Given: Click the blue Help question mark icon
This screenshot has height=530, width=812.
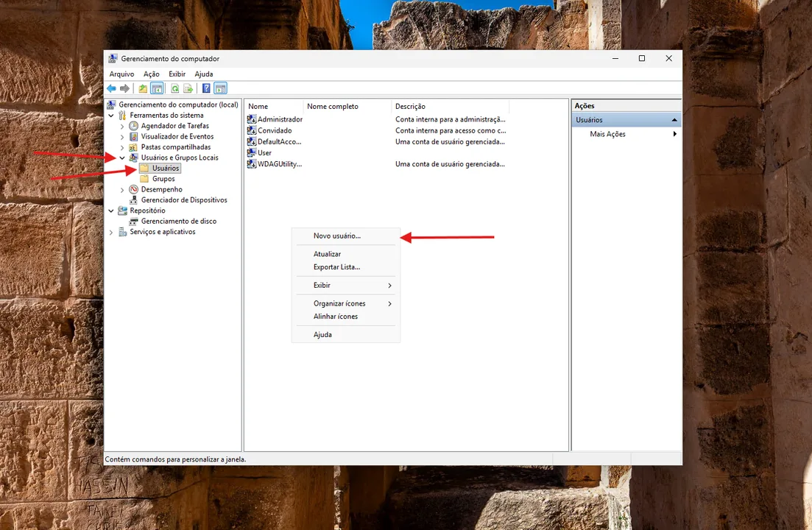Looking at the screenshot, I should pos(206,88).
